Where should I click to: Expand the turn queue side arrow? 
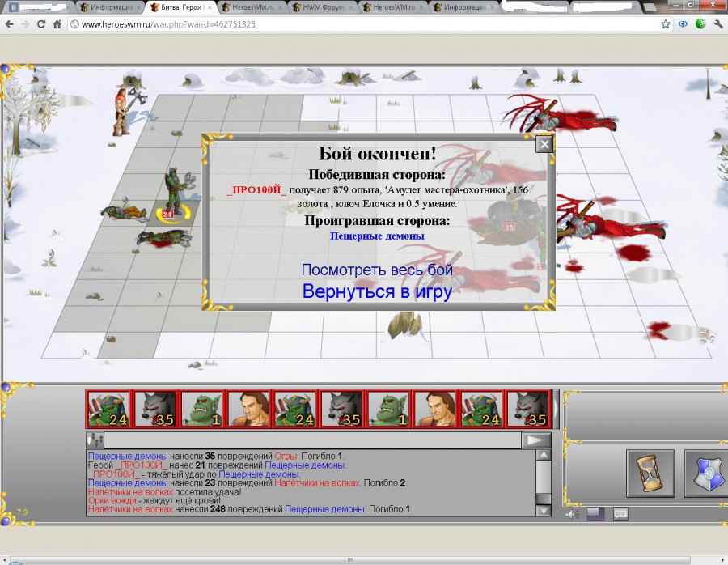point(557,409)
